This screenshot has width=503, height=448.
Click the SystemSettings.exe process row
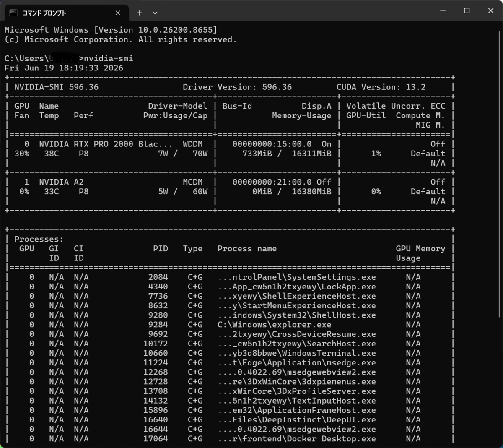coord(230,277)
